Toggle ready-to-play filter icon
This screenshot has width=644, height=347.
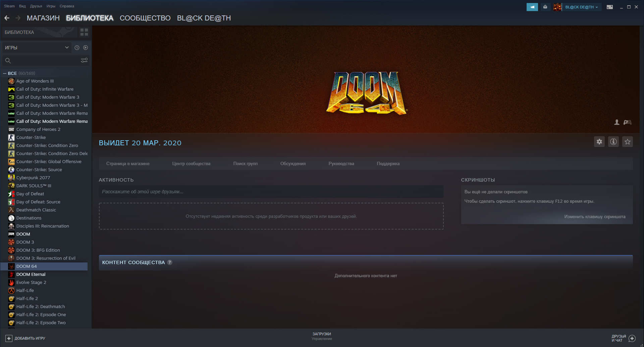86,48
